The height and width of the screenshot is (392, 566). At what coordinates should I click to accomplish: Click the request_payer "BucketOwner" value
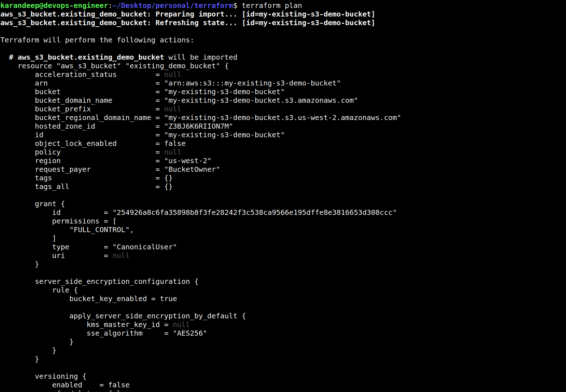click(192, 169)
